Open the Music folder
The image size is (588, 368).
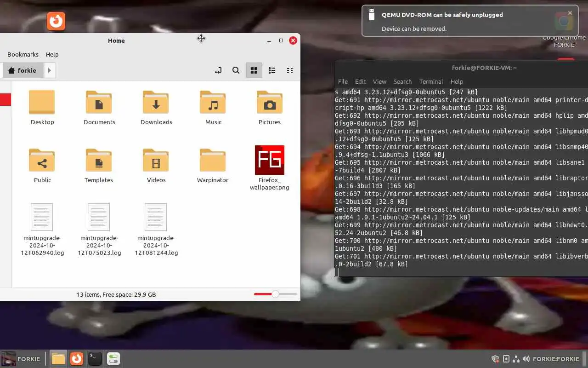213,102
